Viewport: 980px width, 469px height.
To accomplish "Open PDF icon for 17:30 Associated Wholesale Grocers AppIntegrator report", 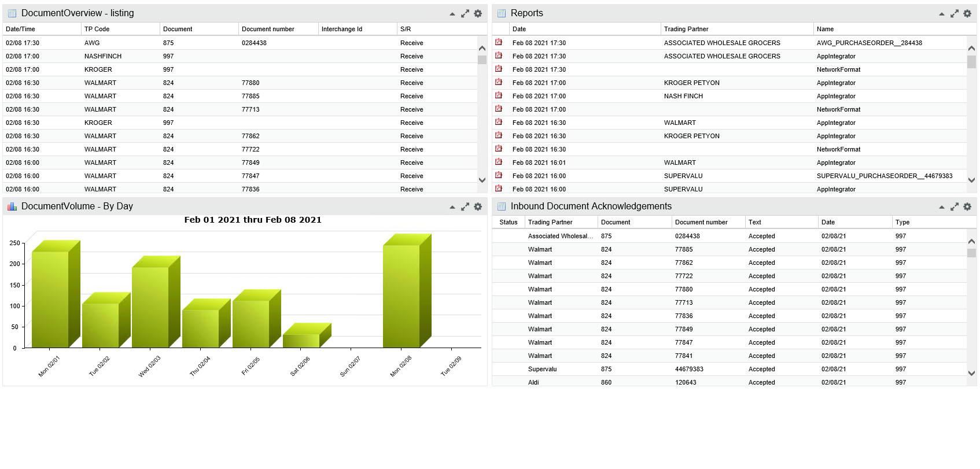I will pyautogui.click(x=499, y=56).
